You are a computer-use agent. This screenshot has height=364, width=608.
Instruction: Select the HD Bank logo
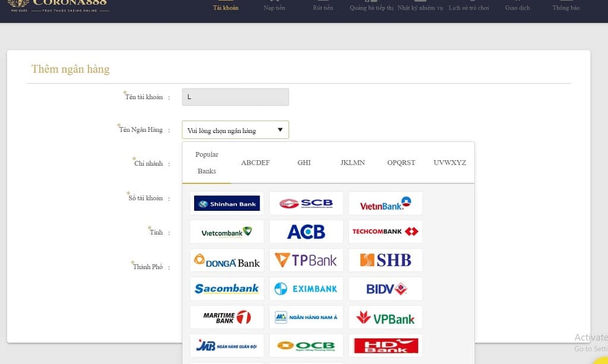coord(385,346)
